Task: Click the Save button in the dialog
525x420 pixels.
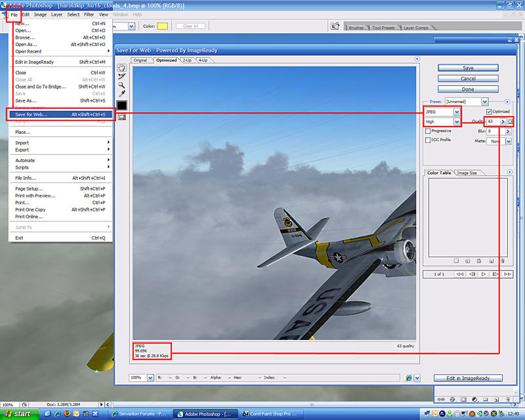Action: 468,68
